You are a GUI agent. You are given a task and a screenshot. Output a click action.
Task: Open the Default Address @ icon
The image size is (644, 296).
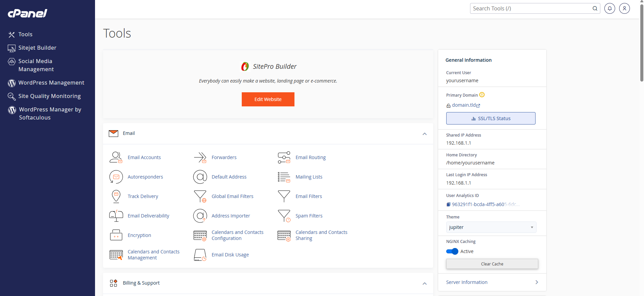click(x=200, y=177)
